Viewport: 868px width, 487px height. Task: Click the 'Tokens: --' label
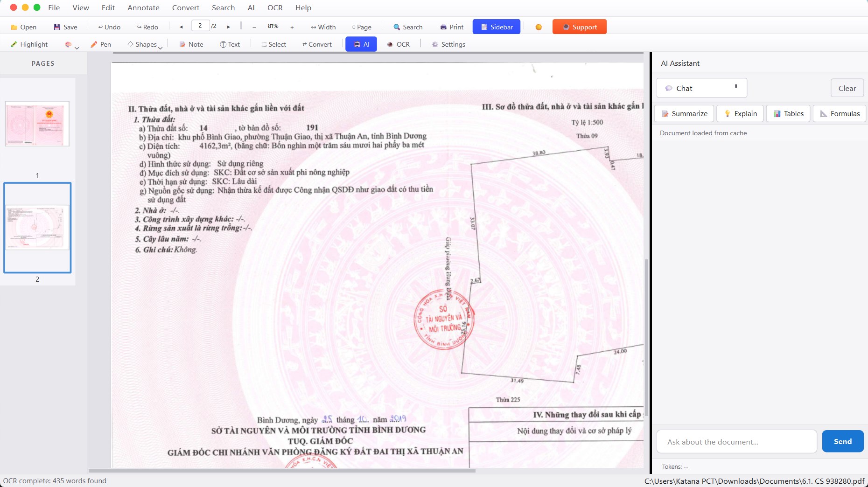(675, 466)
